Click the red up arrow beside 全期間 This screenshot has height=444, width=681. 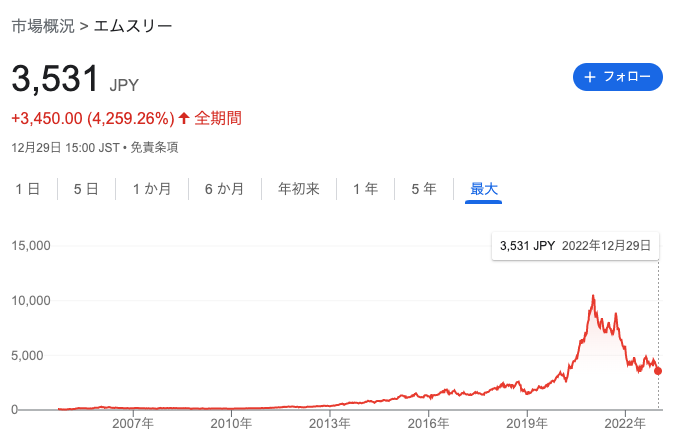click(x=184, y=118)
